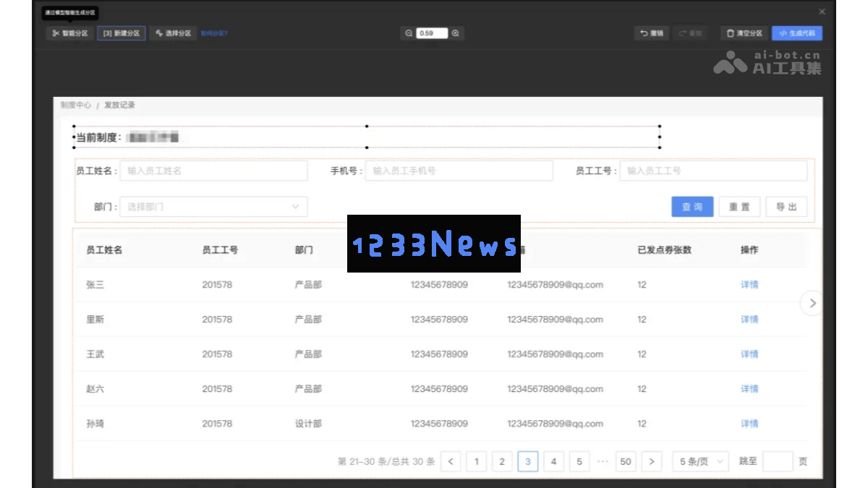Open 详情 for employee 里斯
This screenshot has width=868, height=488.
coord(749,320)
